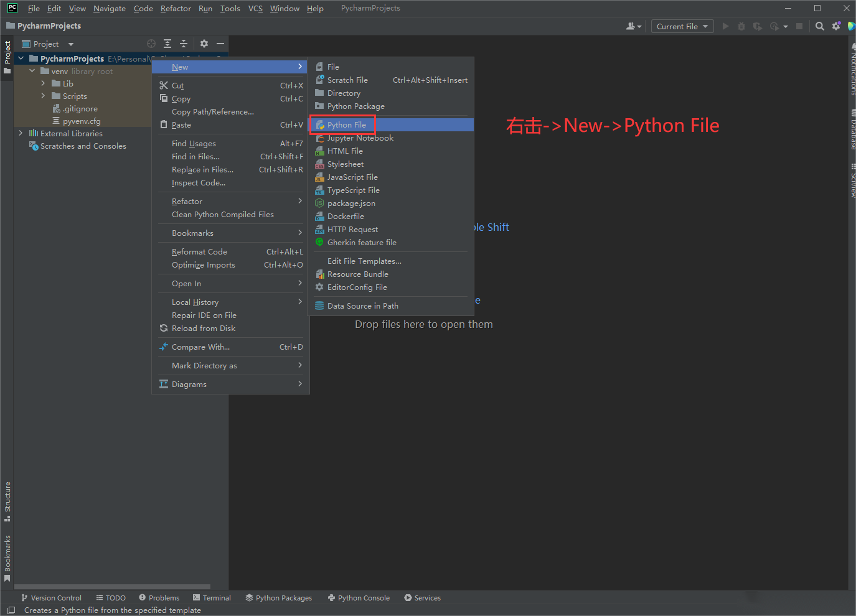Image resolution: width=856 pixels, height=616 pixels.
Task: Click the Reload from Disk refresh icon
Action: pyautogui.click(x=164, y=328)
